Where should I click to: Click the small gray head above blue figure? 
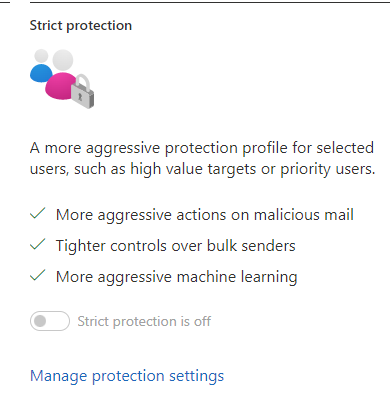coord(41,56)
